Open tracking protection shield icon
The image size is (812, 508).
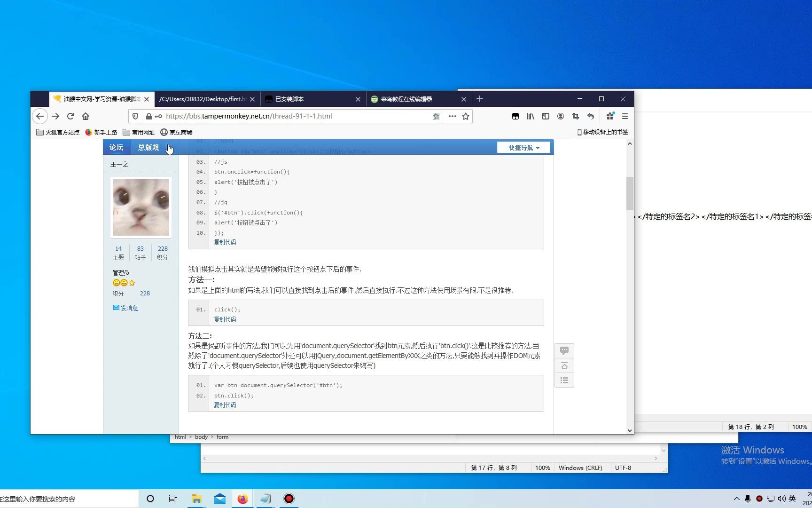(x=135, y=116)
